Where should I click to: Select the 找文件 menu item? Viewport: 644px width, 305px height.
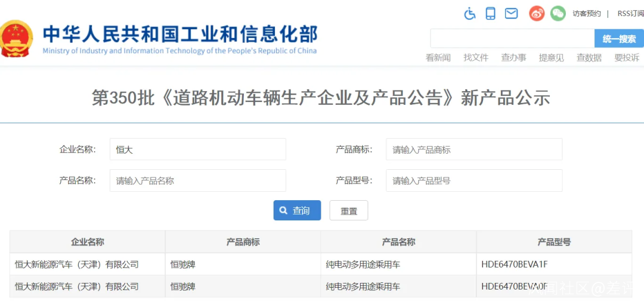476,58
